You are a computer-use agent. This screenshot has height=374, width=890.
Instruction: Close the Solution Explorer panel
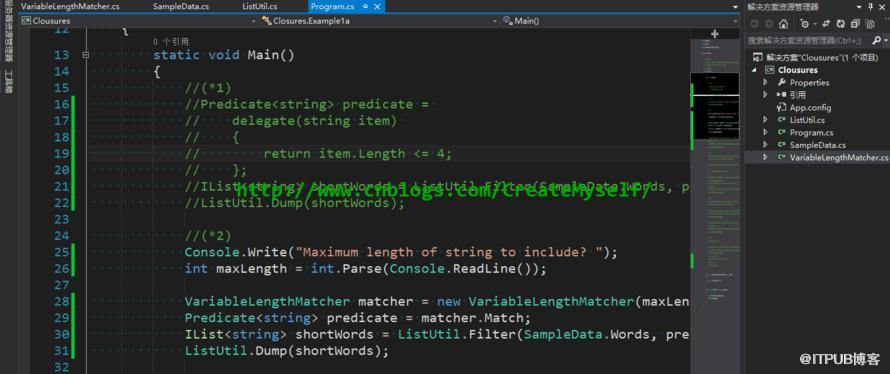tap(882, 7)
